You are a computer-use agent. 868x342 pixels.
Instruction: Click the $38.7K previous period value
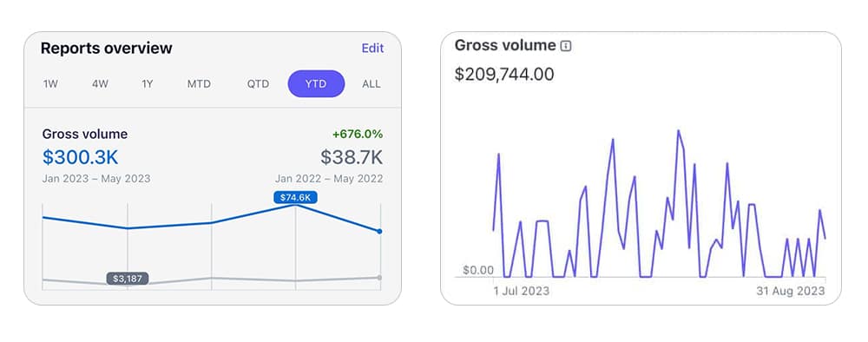[352, 157]
